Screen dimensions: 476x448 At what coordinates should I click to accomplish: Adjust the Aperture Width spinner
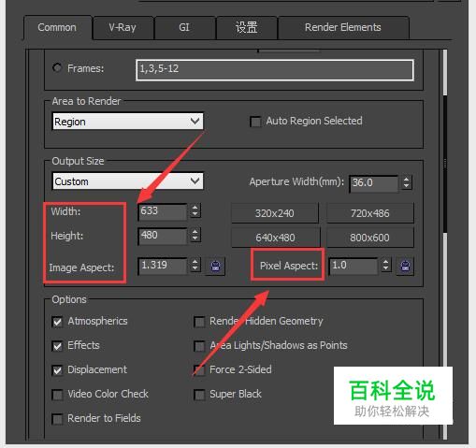(406, 182)
